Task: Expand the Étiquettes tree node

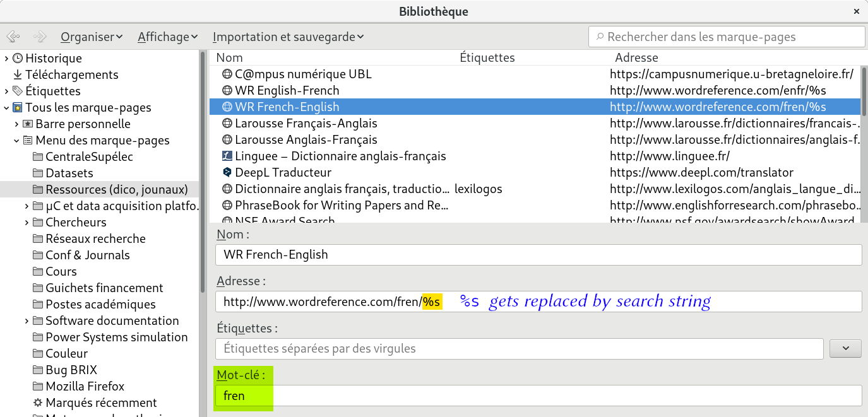Action: click(6, 91)
